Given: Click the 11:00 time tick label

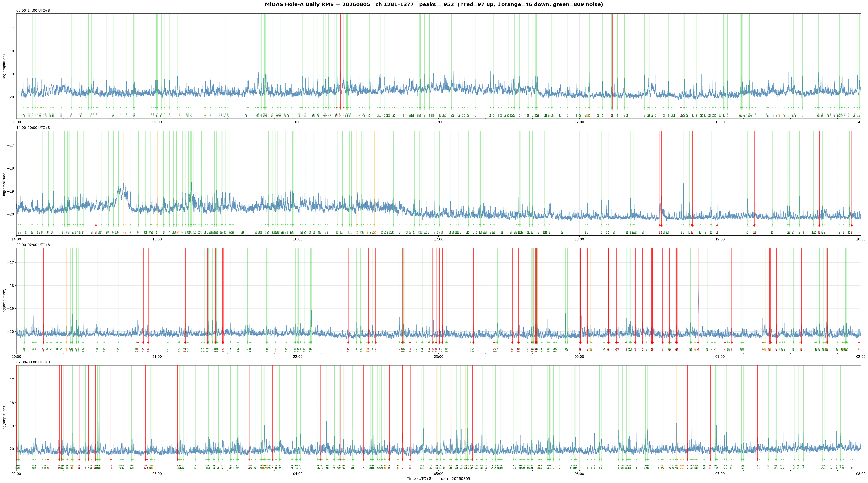Looking at the screenshot, I should pos(438,122).
